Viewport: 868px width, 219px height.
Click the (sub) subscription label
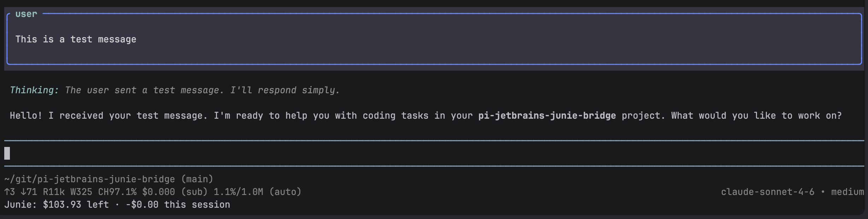pos(194,192)
